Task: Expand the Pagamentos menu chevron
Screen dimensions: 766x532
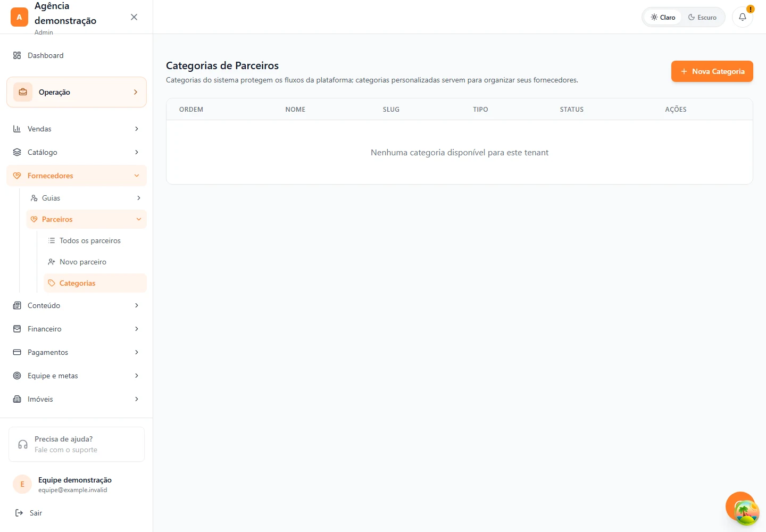Action: click(x=137, y=352)
